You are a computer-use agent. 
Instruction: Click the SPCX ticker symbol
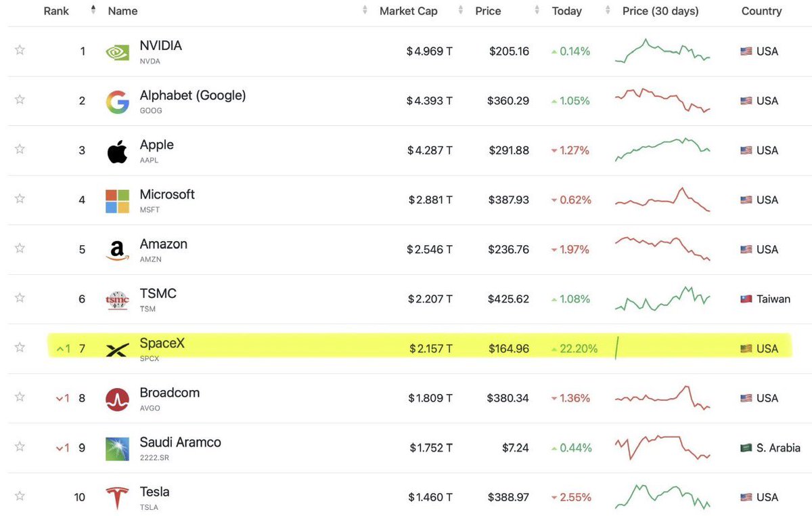(150, 358)
